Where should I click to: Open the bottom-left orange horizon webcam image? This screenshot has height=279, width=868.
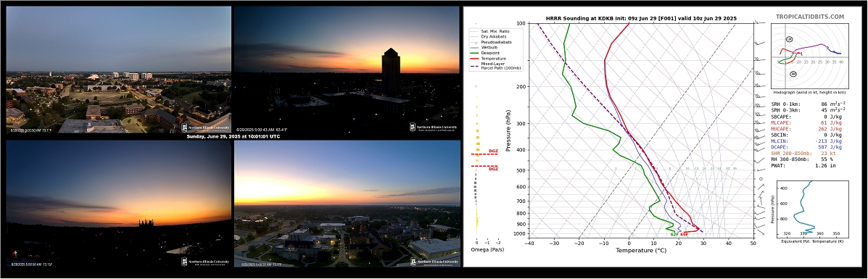118,203
